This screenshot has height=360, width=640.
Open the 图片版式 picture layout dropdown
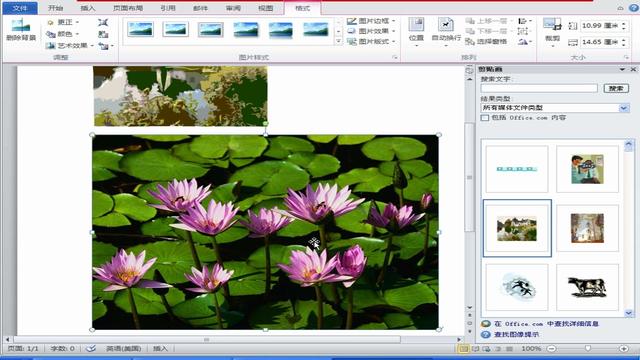371,41
